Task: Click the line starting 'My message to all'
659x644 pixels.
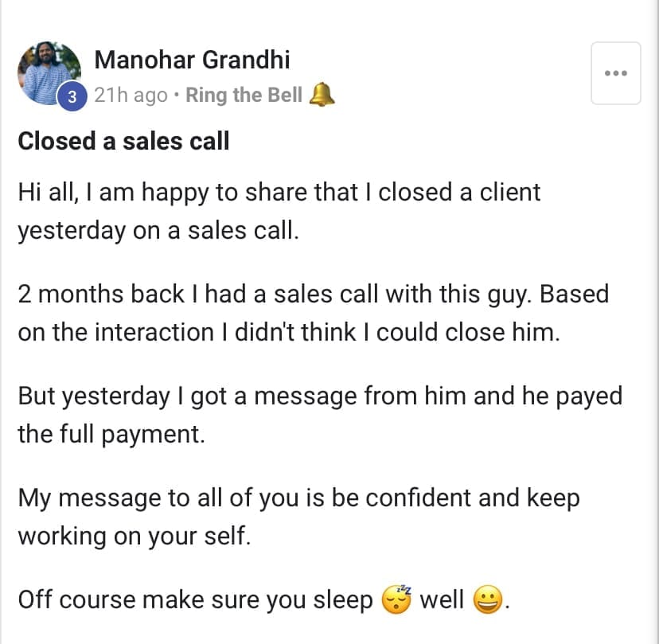Action: 298,498
